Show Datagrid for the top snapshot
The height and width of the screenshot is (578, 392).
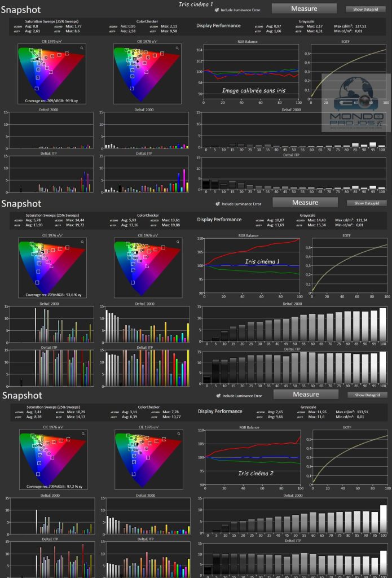click(365, 10)
